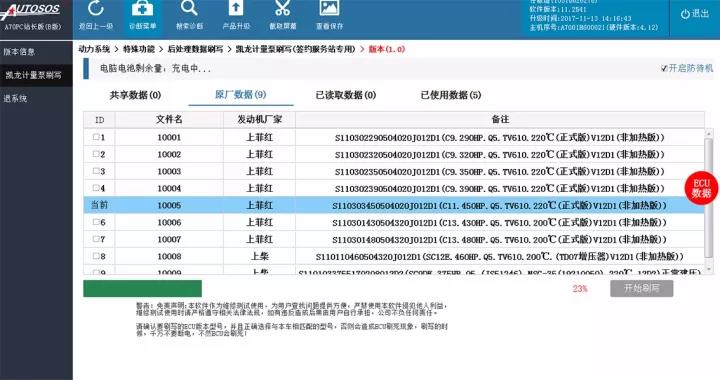Open 版本信息 in the left sidebar

pyautogui.click(x=19, y=51)
